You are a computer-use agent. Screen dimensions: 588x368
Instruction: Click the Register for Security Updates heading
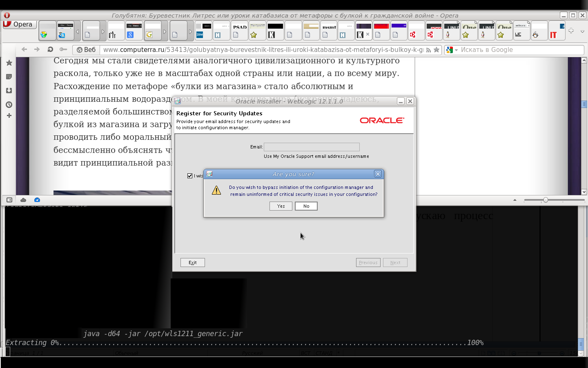pyautogui.click(x=219, y=113)
